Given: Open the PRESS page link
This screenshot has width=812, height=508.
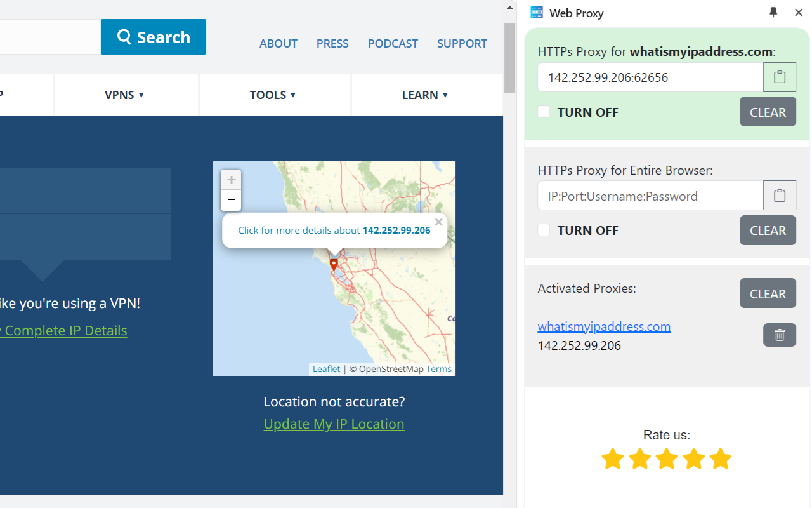Looking at the screenshot, I should tap(332, 44).
